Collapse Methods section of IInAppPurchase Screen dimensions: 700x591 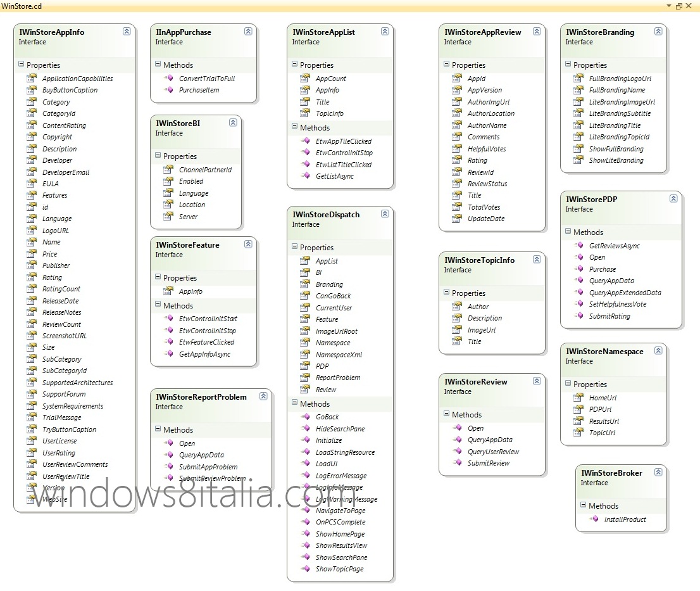[158, 65]
